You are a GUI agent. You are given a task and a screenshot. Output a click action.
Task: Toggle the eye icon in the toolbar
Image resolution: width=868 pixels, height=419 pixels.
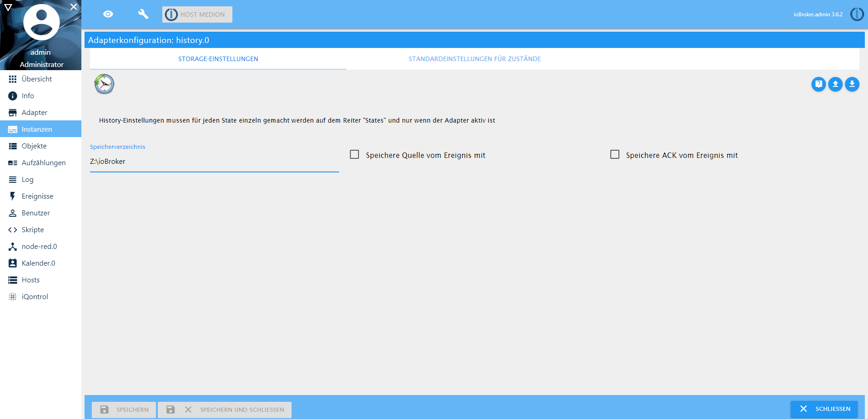click(x=108, y=14)
